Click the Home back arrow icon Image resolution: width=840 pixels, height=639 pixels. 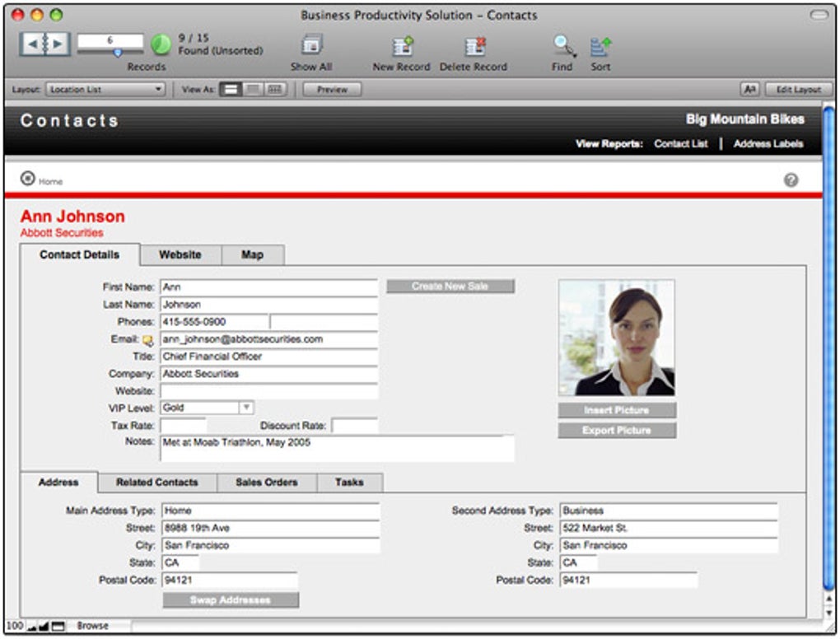[27, 179]
